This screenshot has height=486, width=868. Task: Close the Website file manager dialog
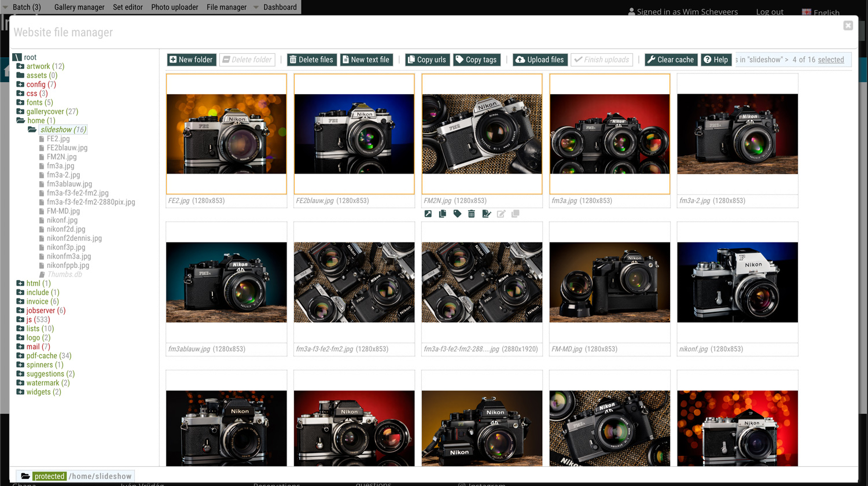pyautogui.click(x=848, y=25)
